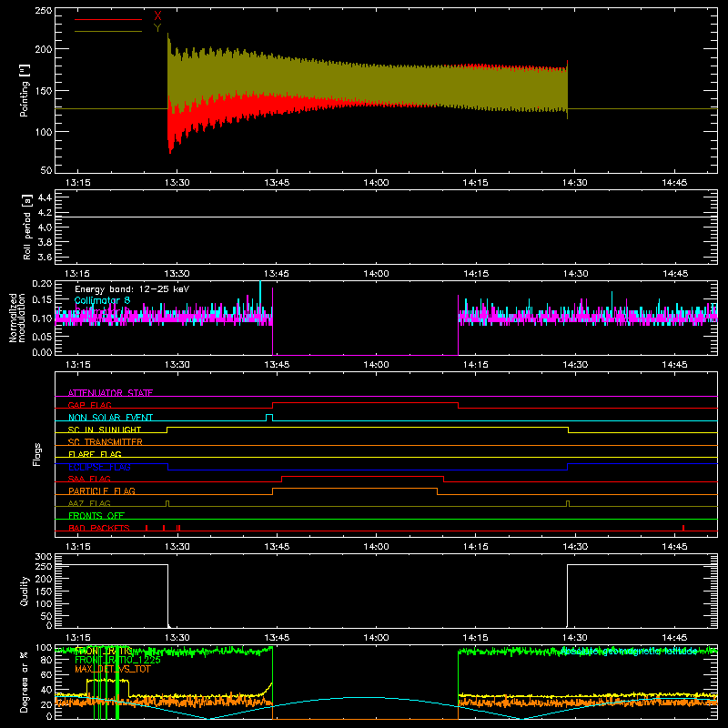The height and width of the screenshot is (728, 728).
Task: Click the 'Normalized modulation' axis title
Action: (17, 318)
